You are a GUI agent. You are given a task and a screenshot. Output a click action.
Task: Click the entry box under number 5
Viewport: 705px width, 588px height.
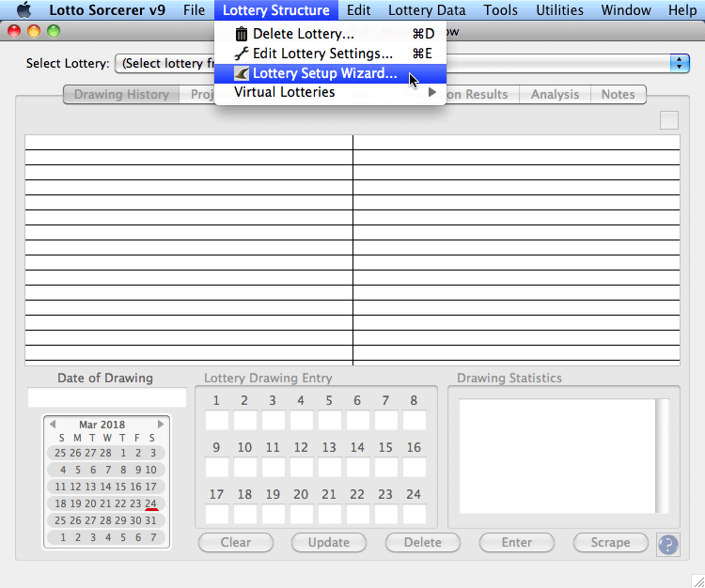pos(330,420)
